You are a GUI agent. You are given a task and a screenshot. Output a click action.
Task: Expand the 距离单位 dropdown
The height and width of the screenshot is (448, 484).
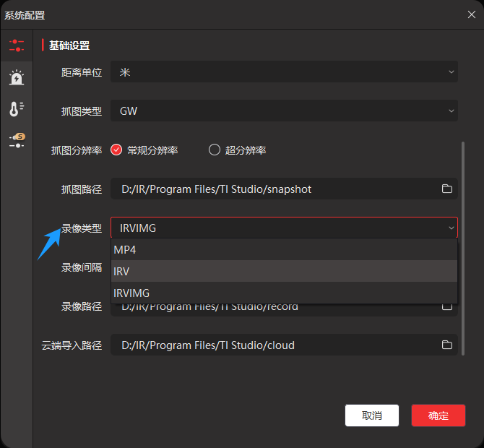click(x=284, y=72)
